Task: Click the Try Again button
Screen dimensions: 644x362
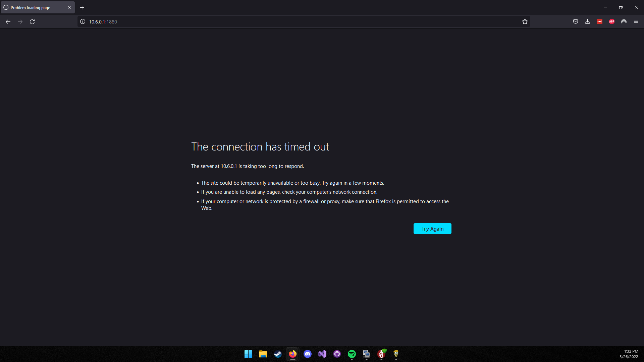Action: (x=432, y=229)
